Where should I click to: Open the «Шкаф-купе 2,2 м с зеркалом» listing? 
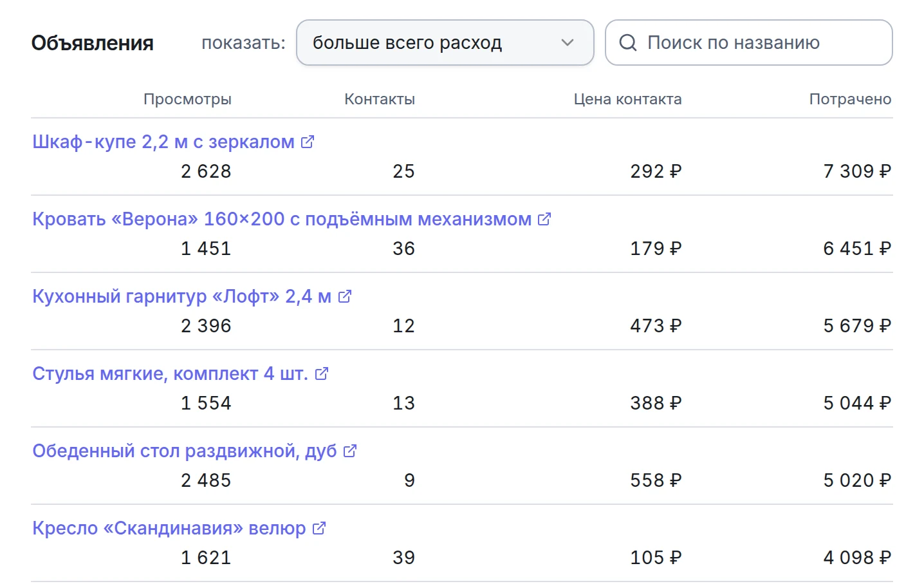[x=163, y=142]
